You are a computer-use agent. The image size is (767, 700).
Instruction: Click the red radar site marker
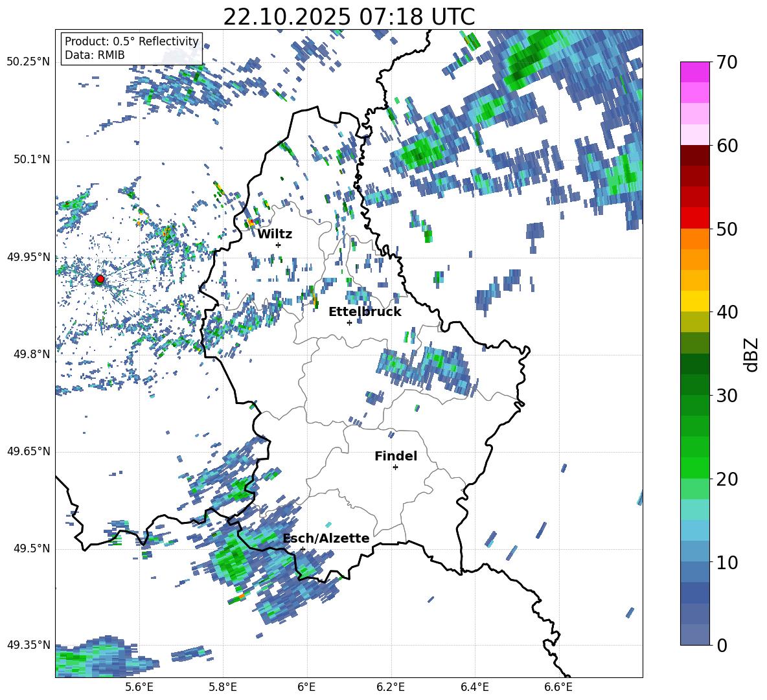click(100, 279)
